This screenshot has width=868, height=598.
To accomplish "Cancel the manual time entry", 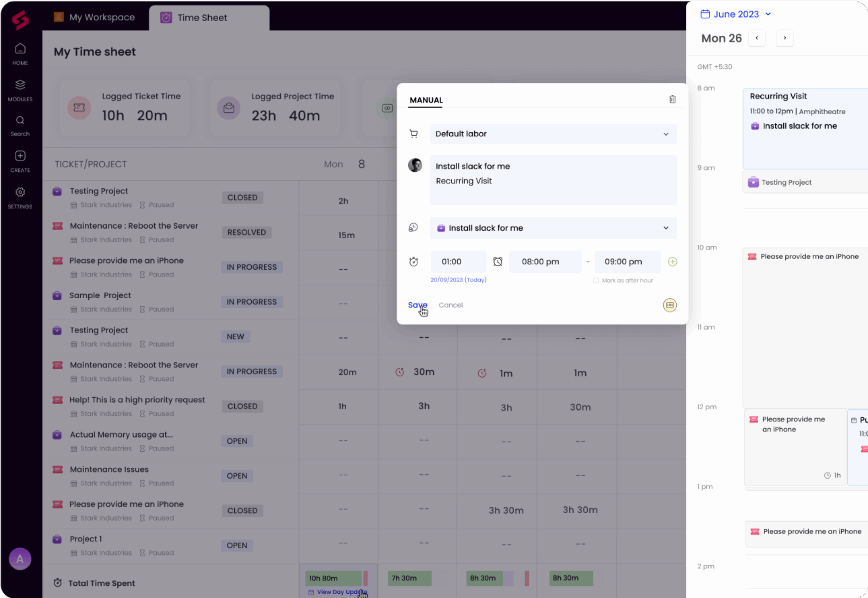I will tap(451, 305).
